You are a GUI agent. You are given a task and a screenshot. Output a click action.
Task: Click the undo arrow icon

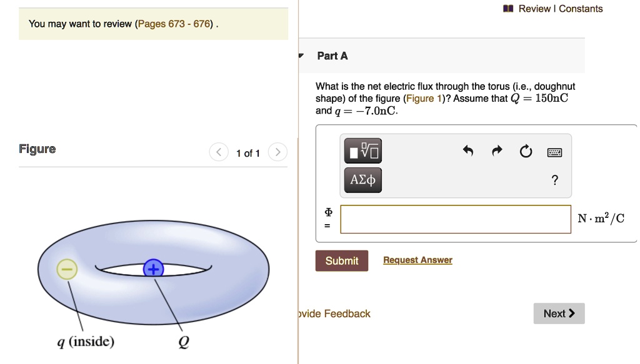467,151
